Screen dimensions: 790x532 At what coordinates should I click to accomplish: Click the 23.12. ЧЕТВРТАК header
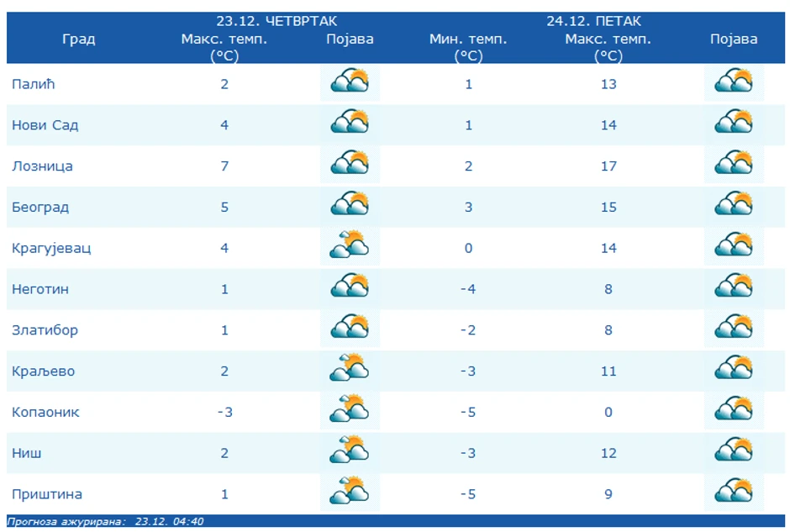[x=276, y=21]
